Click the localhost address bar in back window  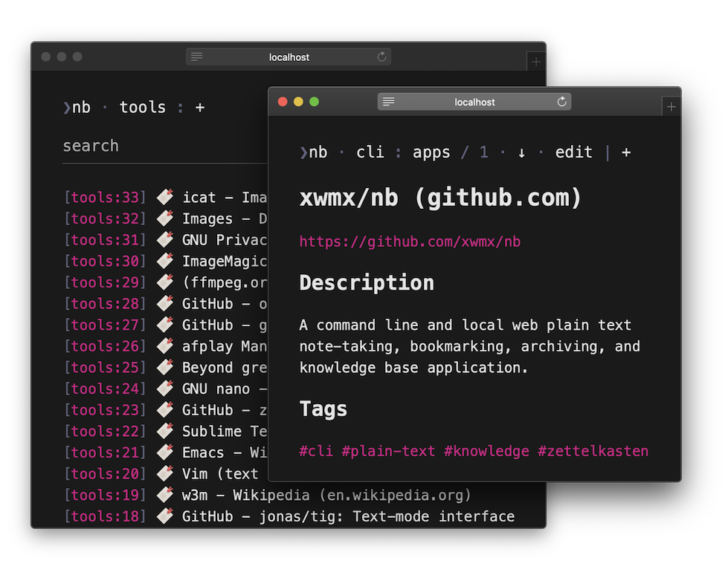tap(289, 56)
